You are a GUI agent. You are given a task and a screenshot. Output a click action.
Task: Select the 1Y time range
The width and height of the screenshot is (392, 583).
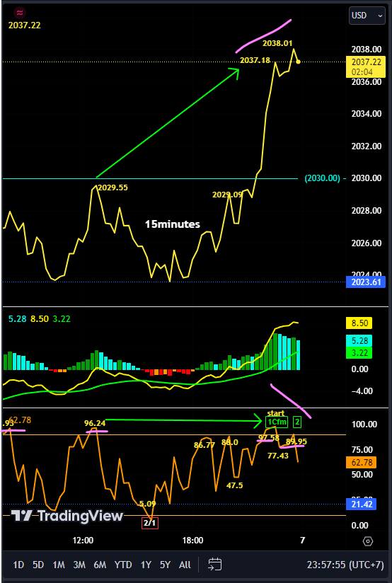coord(146,565)
